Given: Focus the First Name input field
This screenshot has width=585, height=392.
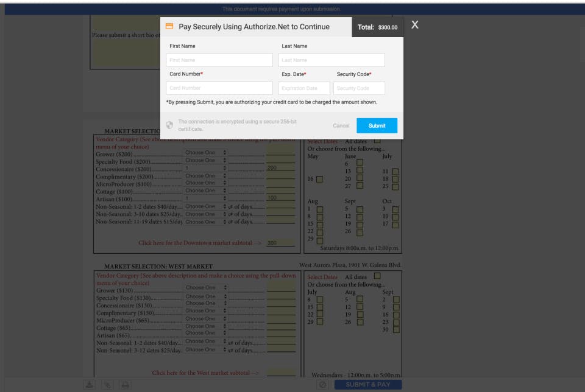Looking at the screenshot, I should (219, 60).
